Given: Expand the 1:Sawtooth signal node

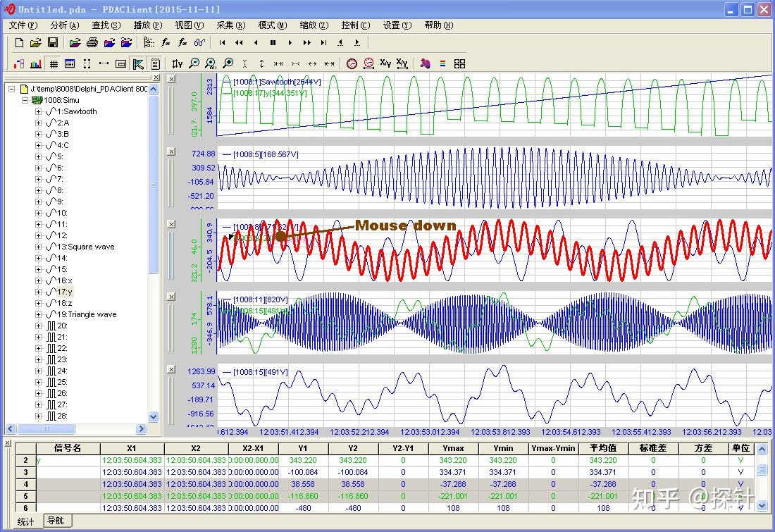Looking at the screenshot, I should click(x=38, y=111).
